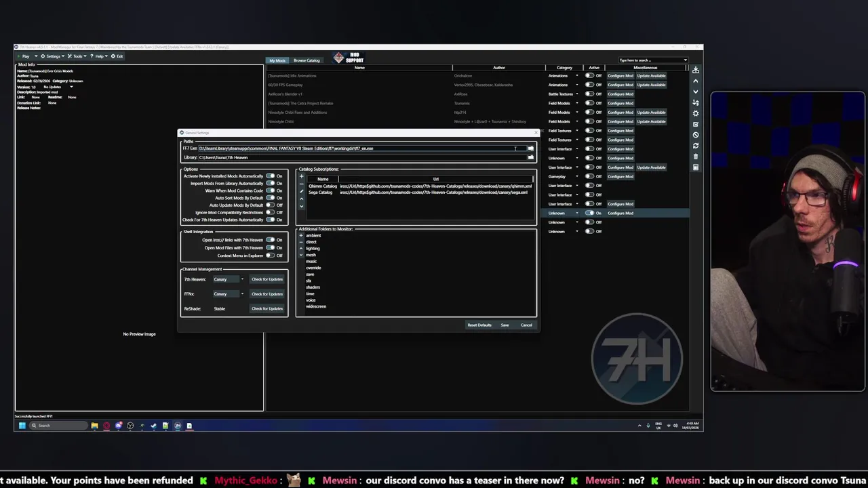
Task: Click the activate-all checkmark icon in the right sidebar
Action: pyautogui.click(x=696, y=125)
